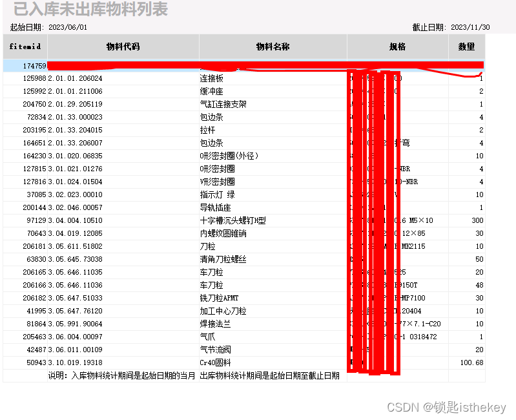This screenshot has width=516, height=420.
Task: Click material code 2.01.33.206007
Action: [75, 143]
